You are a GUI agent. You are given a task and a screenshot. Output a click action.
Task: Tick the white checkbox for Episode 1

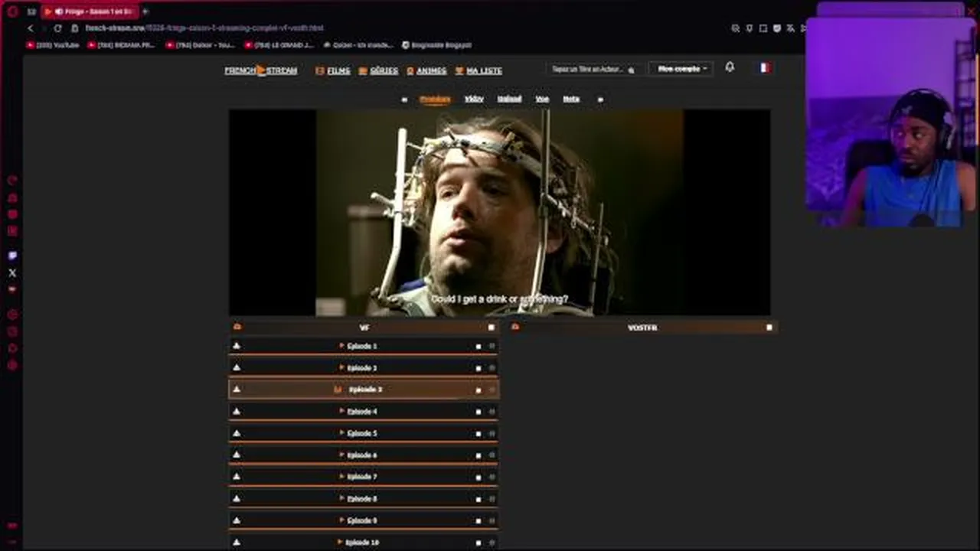pyautogui.click(x=479, y=347)
